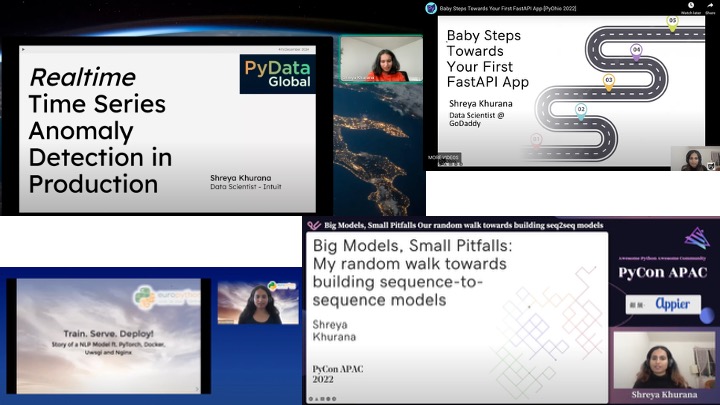720x405 pixels.
Task: Click road marker pin 04
Action: click(x=636, y=50)
